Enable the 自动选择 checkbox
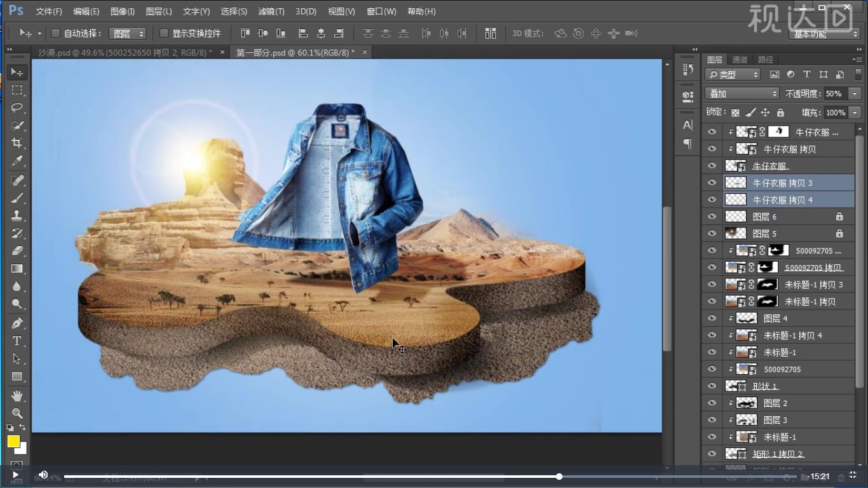868x488 pixels. (55, 33)
